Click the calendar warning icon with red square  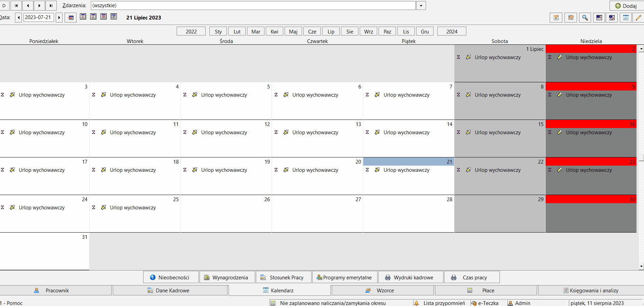599,18
